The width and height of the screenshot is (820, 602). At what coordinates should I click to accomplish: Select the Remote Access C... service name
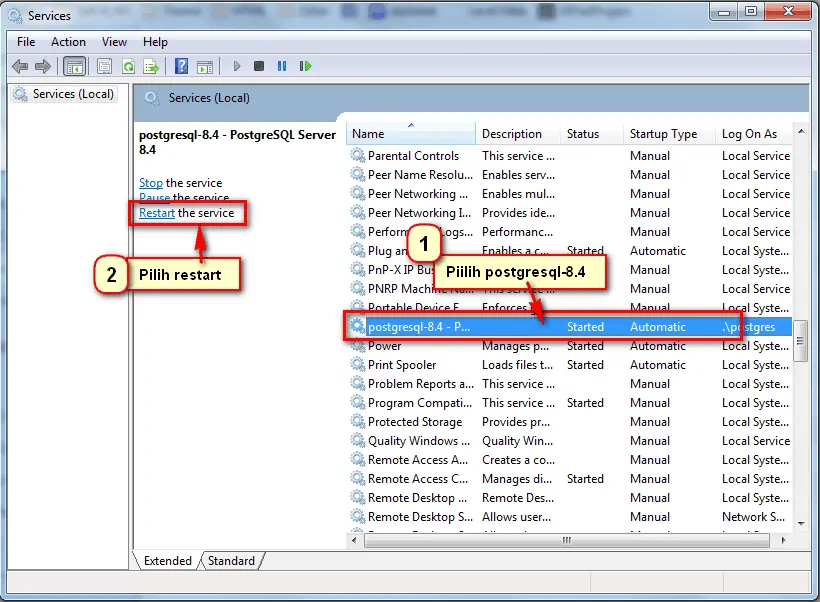coord(418,479)
